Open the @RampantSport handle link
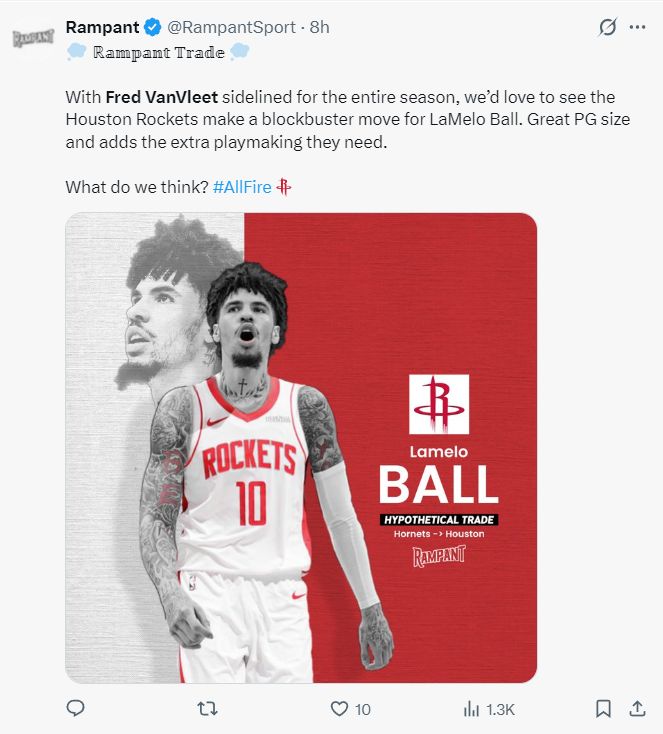663x734 pixels. (x=231, y=27)
